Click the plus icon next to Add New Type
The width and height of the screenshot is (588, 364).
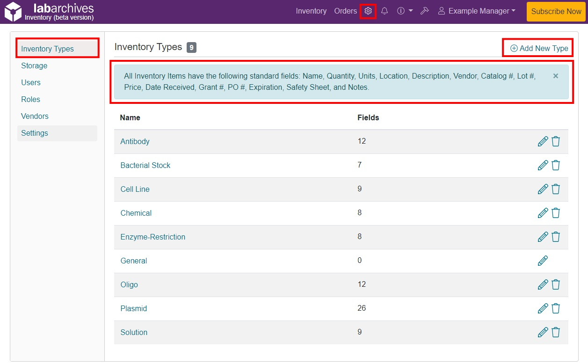click(x=514, y=48)
